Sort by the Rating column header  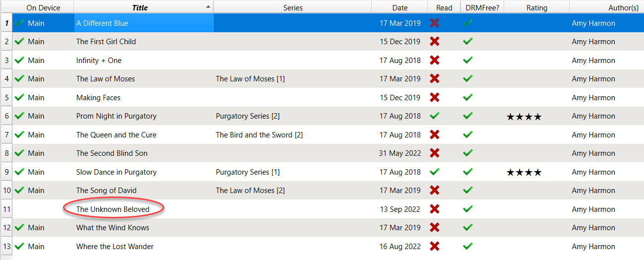[537, 7]
